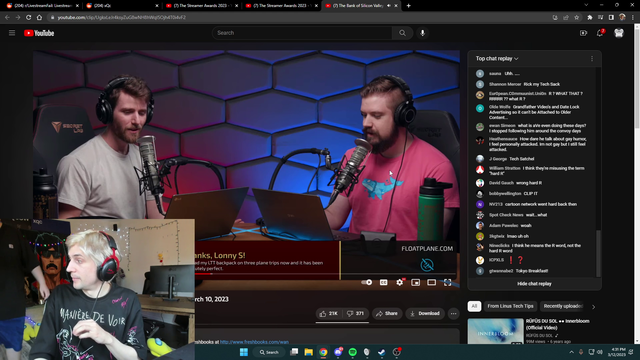640x360 pixels.
Task: Click the chat replay scrollbar
Action: (x=598, y=253)
